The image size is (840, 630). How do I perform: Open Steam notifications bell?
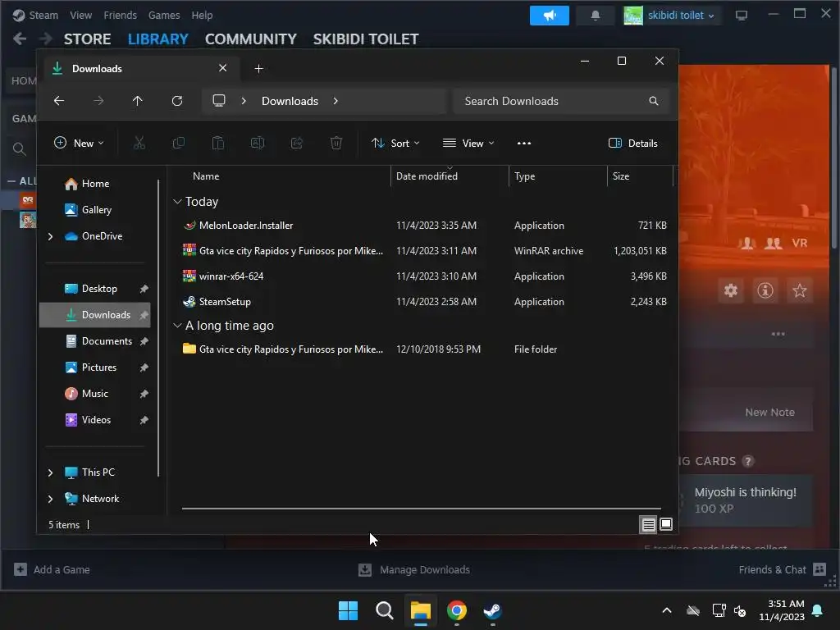tap(596, 16)
